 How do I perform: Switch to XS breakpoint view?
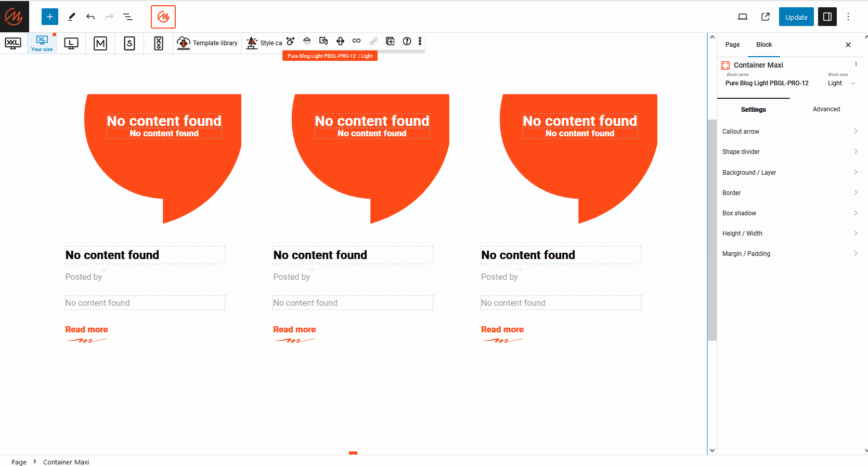pyautogui.click(x=159, y=43)
